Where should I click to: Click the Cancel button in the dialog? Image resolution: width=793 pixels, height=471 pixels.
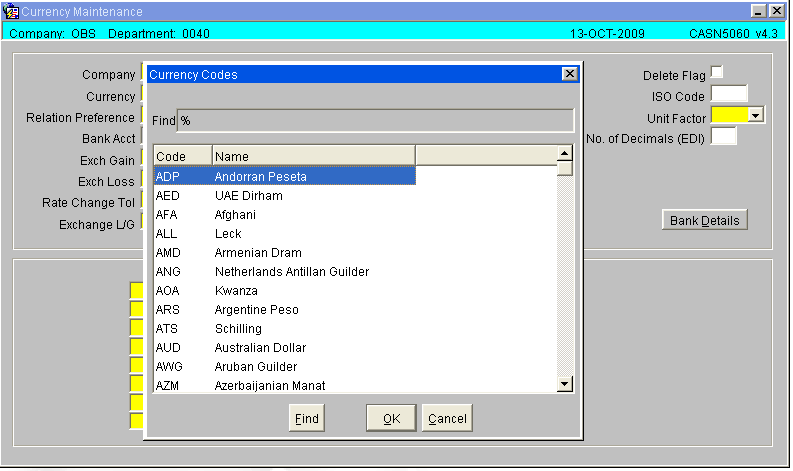447,418
